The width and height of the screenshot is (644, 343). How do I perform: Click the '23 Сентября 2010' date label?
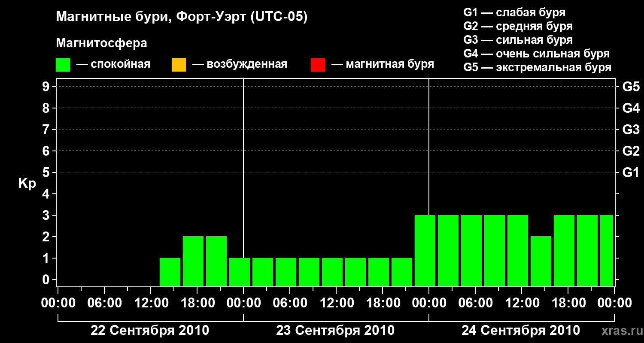click(x=335, y=331)
